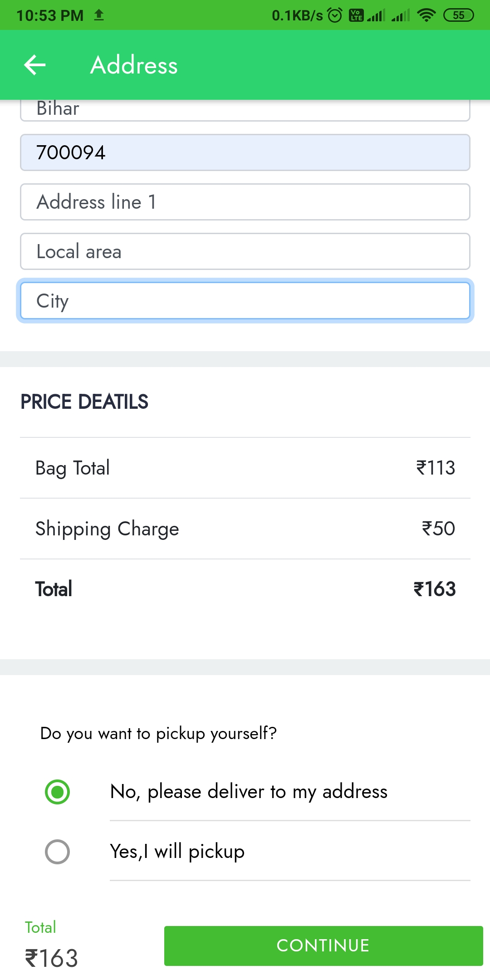
Task: Tap the bold Total ₹163 row
Action: click(x=245, y=589)
